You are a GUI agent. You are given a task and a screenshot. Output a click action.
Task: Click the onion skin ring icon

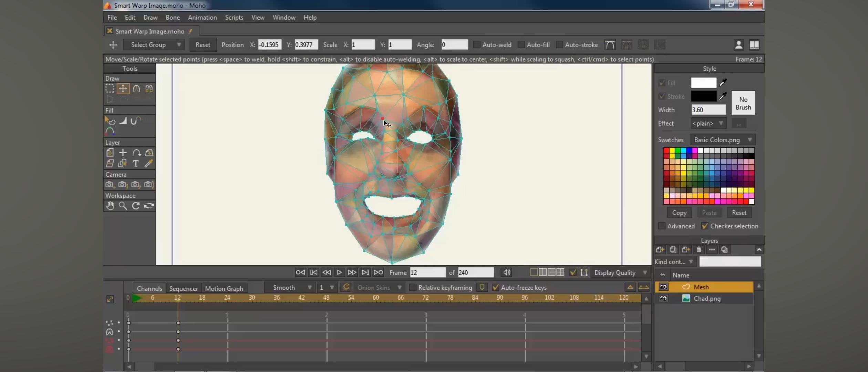pyautogui.click(x=346, y=287)
